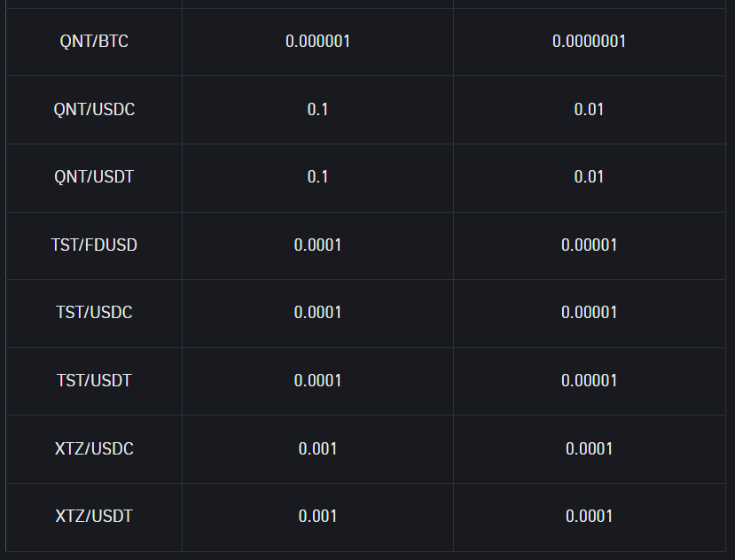Viewport: 735px width, 560px height.
Task: Click 0.0001 value in XTZ/USDT row
Action: [x=590, y=517]
